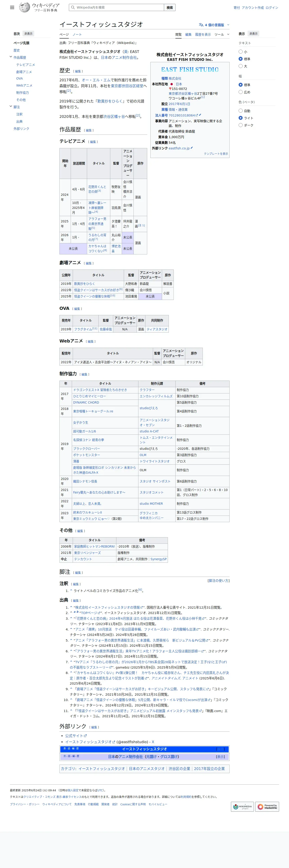
Task: Go to 制作協力 in the contents sidebar
Action: click(23, 93)
